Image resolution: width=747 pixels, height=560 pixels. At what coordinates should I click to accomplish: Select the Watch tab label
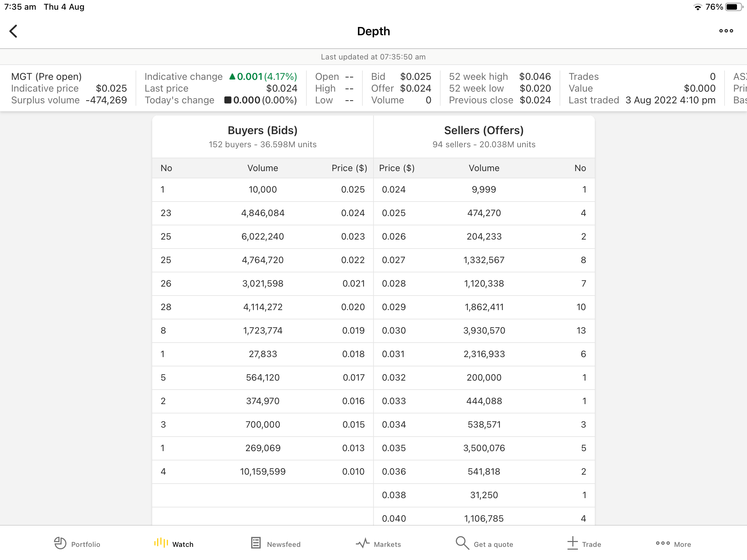[183, 544]
